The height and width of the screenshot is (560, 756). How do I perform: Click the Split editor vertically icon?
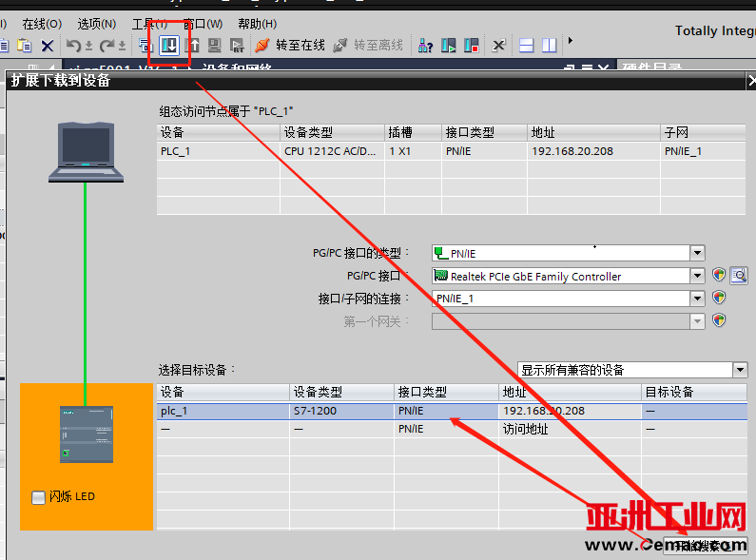(x=549, y=46)
